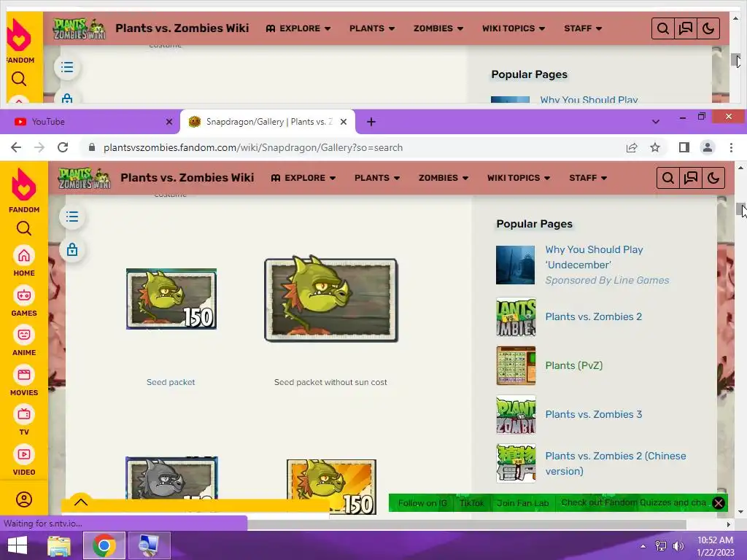Screen dimensions: 747x560
Task: Open Plants (PvZ) popular page link
Action: click(x=574, y=366)
